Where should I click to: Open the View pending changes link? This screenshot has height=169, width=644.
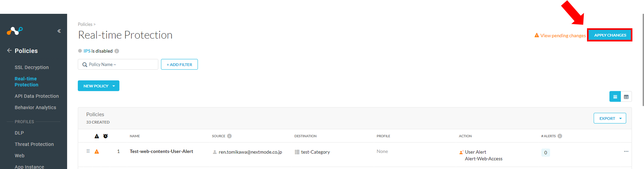click(563, 35)
